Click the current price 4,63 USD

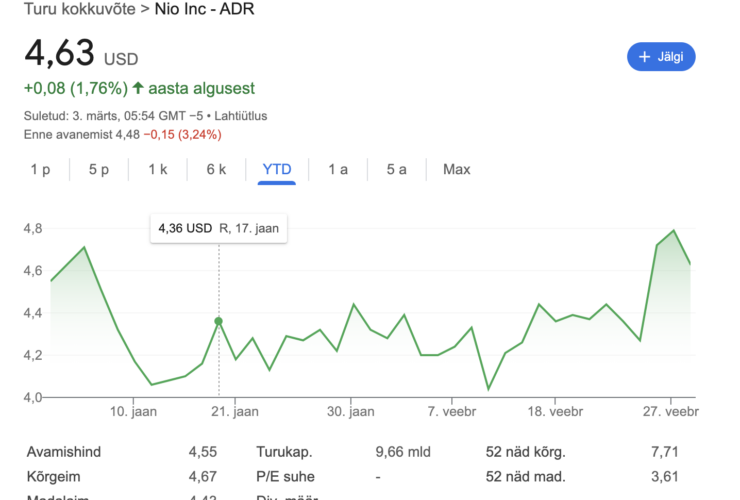click(x=81, y=53)
